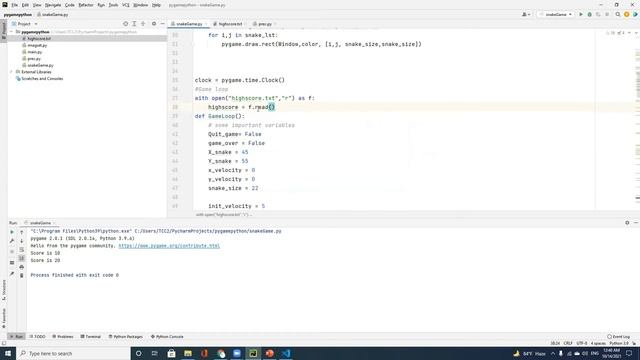
Task: Click UTF-8 encoding in status bar
Action: 582,343
